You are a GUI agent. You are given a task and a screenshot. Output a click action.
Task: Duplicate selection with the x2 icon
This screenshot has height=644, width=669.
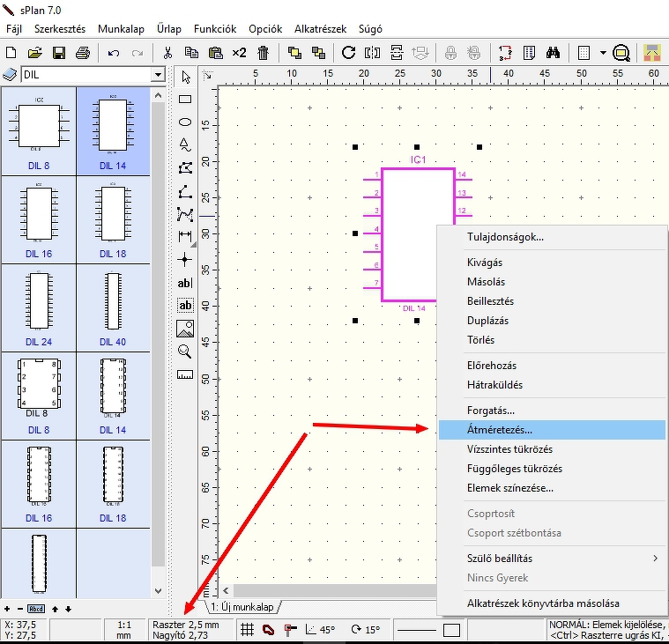(x=240, y=53)
